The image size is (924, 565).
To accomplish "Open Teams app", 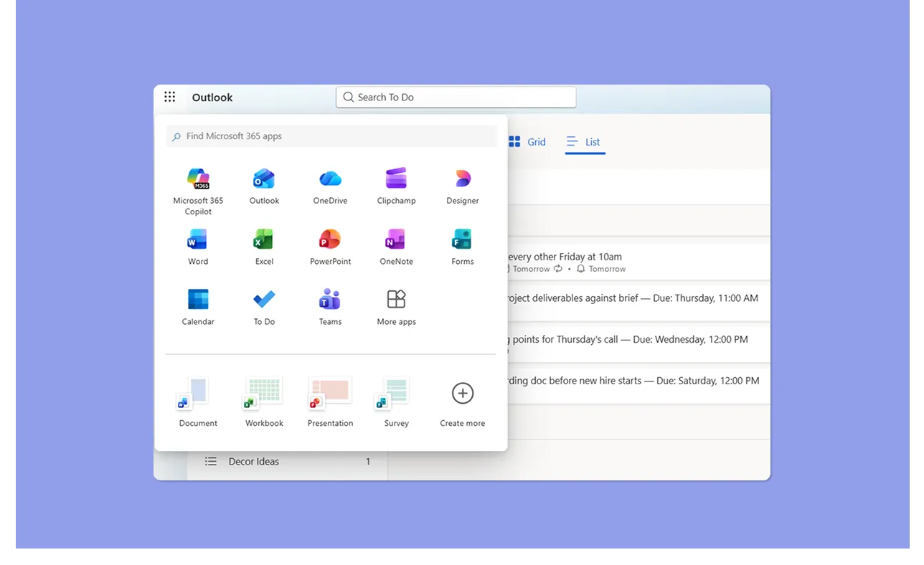I will [x=330, y=308].
